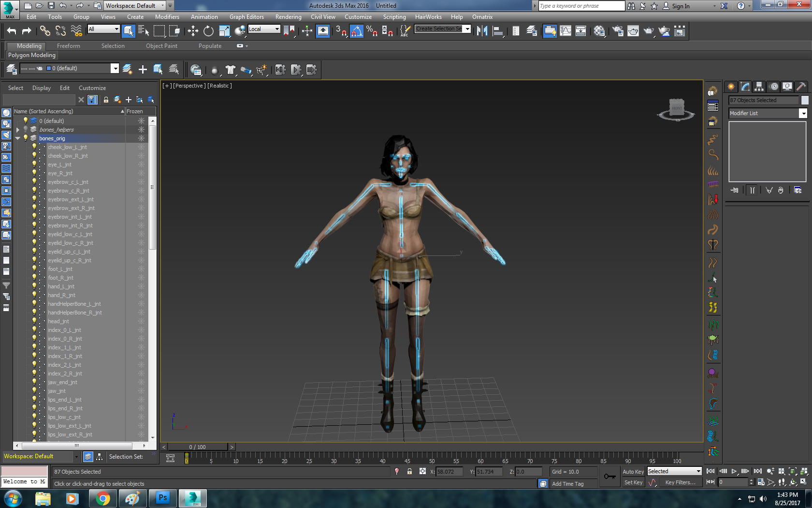Open the Animation menu
Image resolution: width=812 pixels, height=508 pixels.
(x=204, y=16)
